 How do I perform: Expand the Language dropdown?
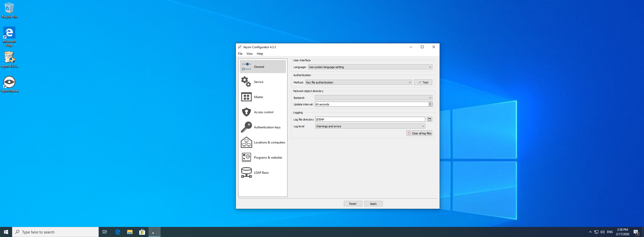tap(370, 67)
